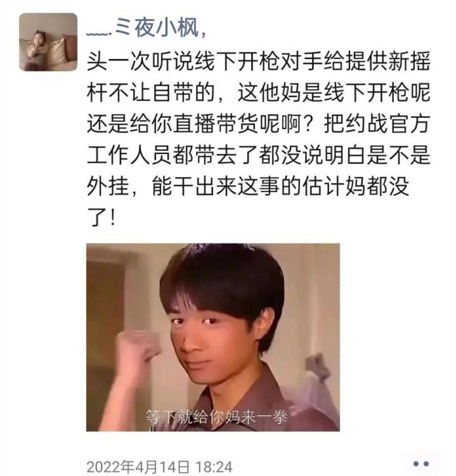Image resolution: width=456 pixels, height=476 pixels.
Task: Click the 约战官方 phrase in post text
Action: coord(377,124)
